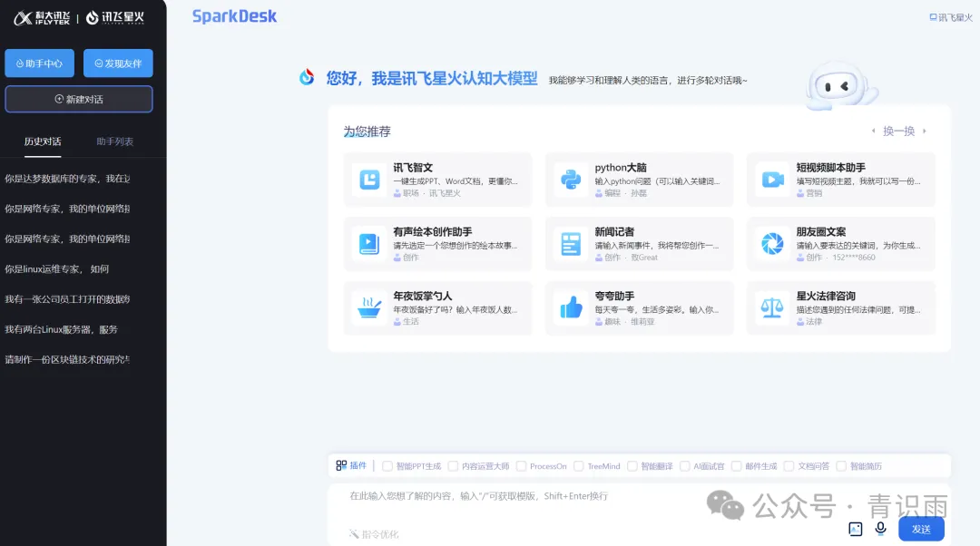Check the ProcessOn plugin option
Image resolution: width=980 pixels, height=546 pixels.
(520, 465)
